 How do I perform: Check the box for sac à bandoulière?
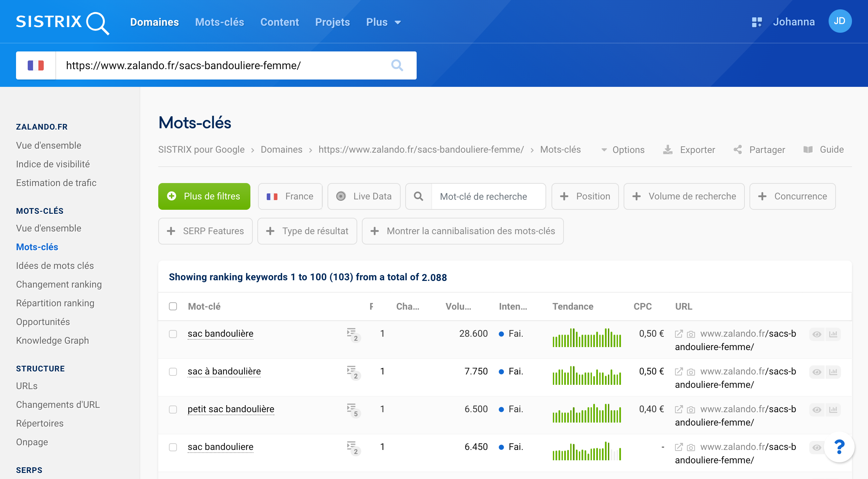click(173, 371)
